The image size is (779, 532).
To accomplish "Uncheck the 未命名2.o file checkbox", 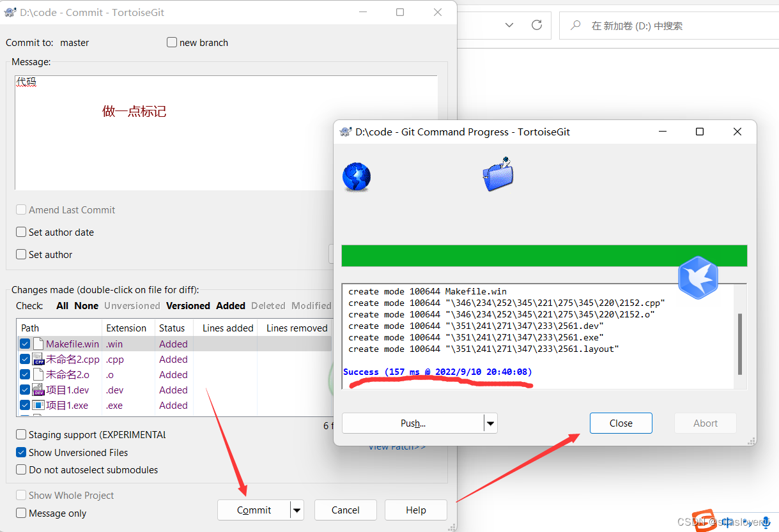I will coord(25,374).
